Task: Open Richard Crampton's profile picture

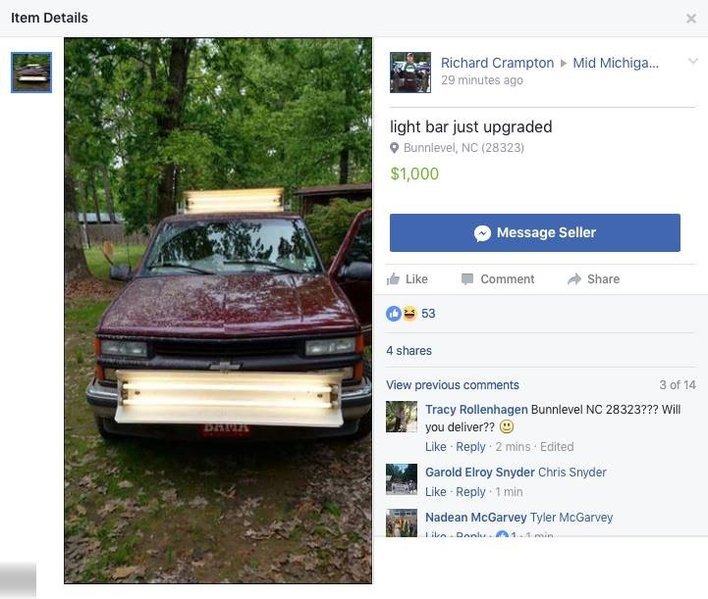Action: coord(410,72)
